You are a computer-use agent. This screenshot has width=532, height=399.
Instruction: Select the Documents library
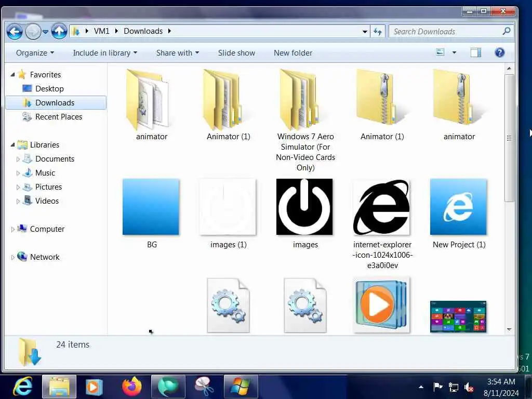click(x=55, y=159)
